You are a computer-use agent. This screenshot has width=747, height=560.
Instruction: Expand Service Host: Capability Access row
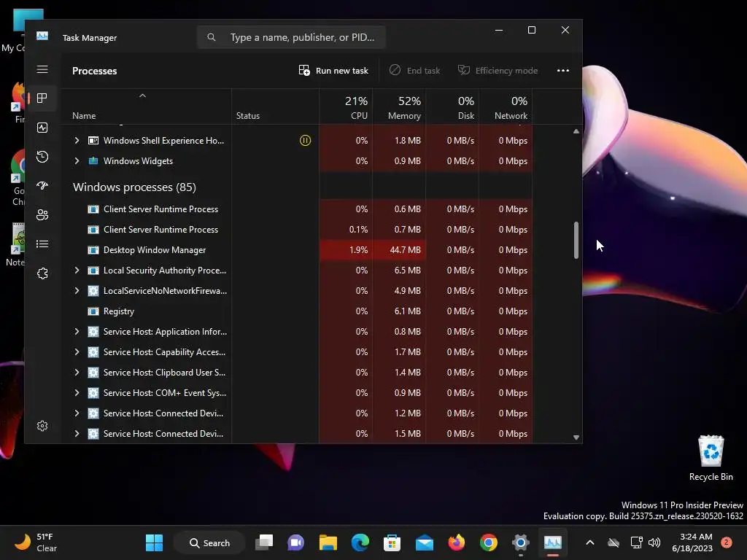(77, 352)
